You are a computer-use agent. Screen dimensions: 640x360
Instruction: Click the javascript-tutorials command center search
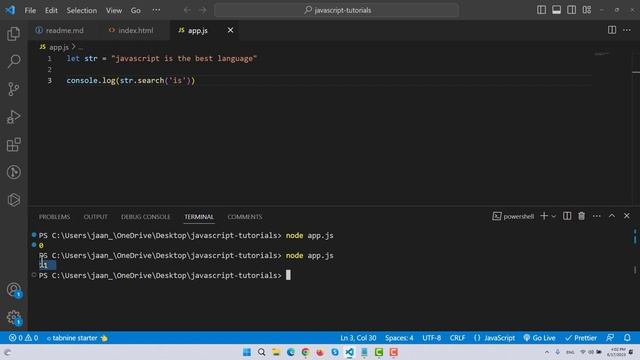[x=336, y=10]
